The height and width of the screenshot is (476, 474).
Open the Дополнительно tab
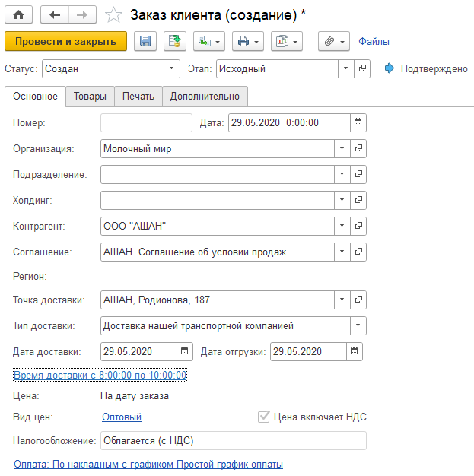(x=205, y=97)
